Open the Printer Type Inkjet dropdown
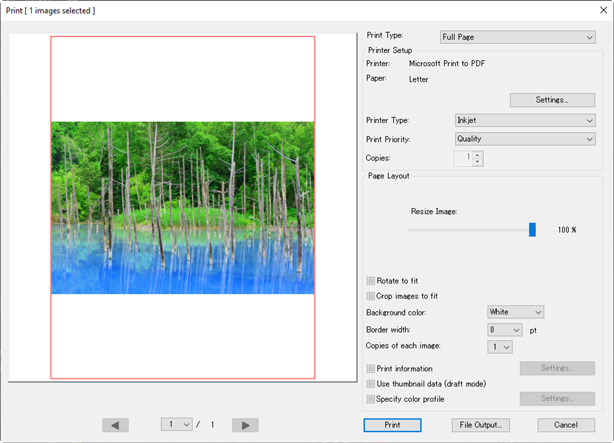The height and width of the screenshot is (443, 614). click(525, 120)
